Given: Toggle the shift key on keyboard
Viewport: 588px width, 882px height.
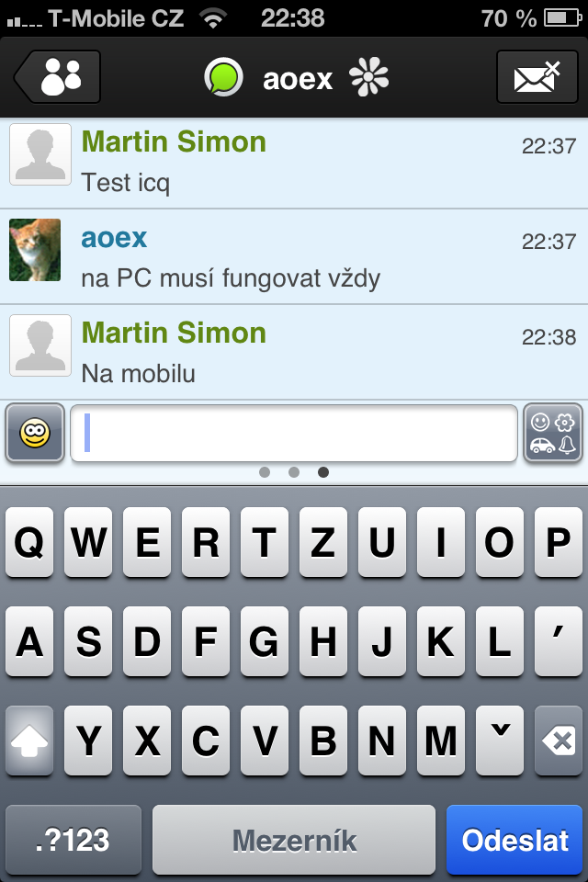Looking at the screenshot, I should 29,741.
